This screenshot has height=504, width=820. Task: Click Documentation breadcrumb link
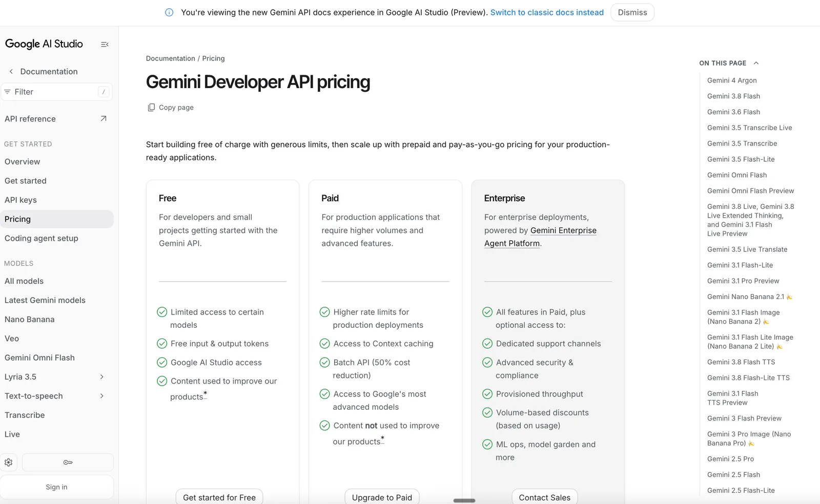171,58
